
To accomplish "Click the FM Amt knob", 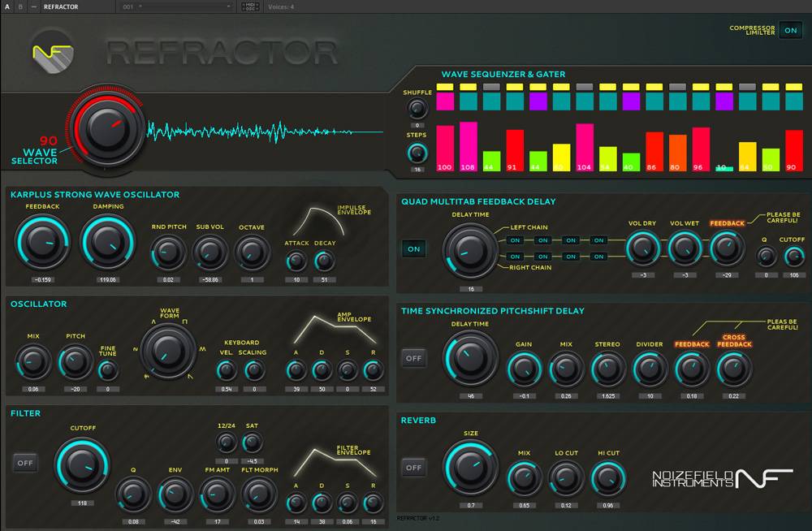I will (217, 494).
